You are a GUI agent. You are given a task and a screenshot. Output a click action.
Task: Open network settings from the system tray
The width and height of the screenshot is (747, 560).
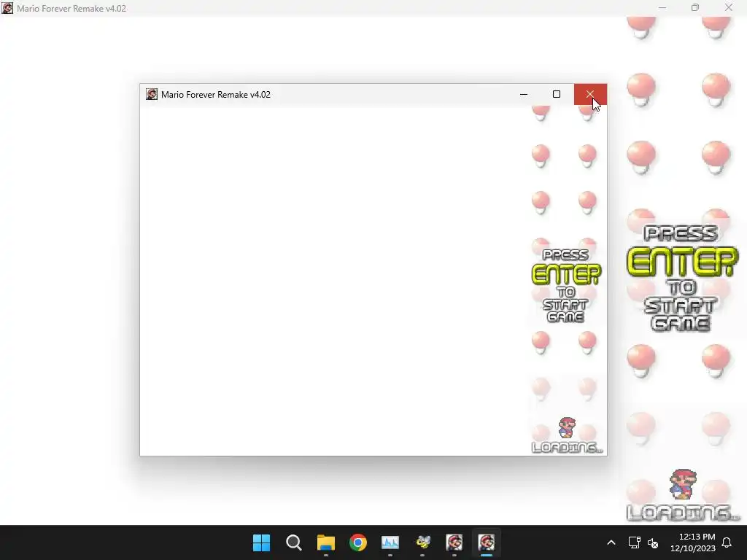634,542
